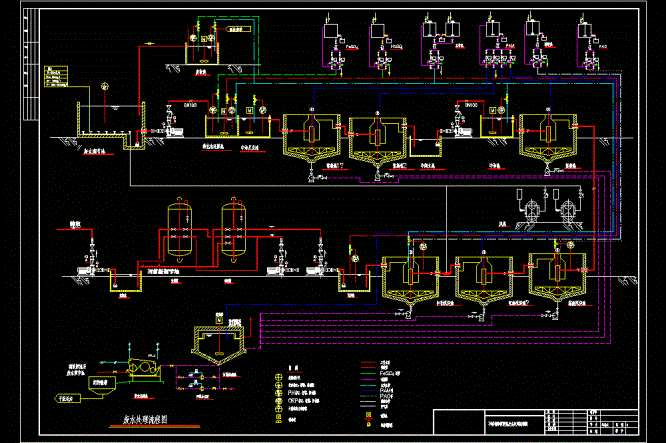The image size is (666, 443).
Task: Click the DN100 label near the regulating tank pump
Action: [190, 105]
